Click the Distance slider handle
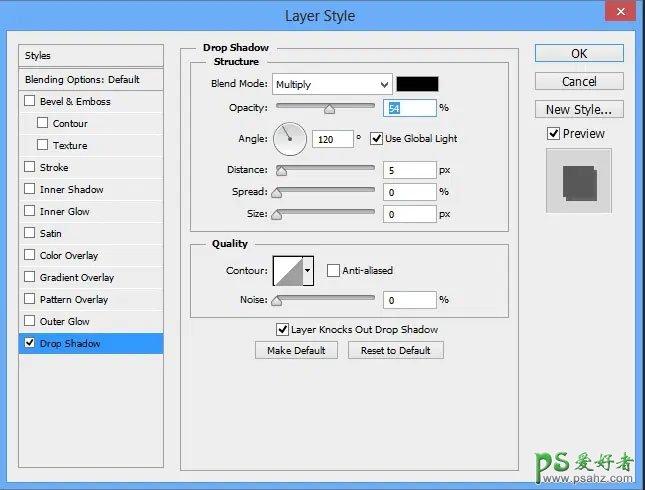The width and height of the screenshot is (645, 490). click(281, 171)
